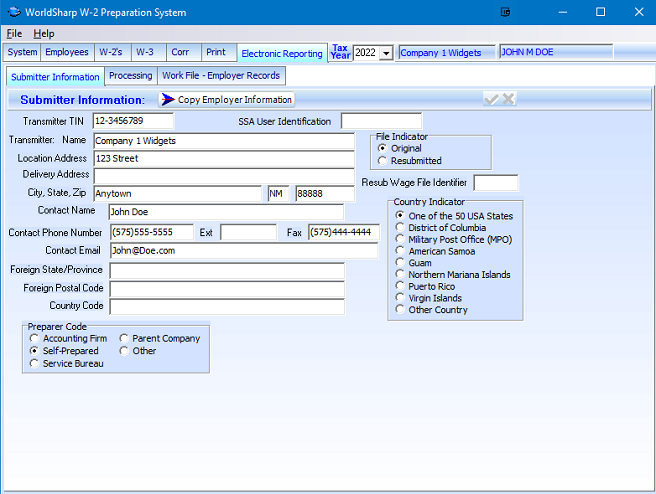Image resolution: width=656 pixels, height=494 pixels.
Task: Click the title bar display mode icon
Action: (505, 12)
